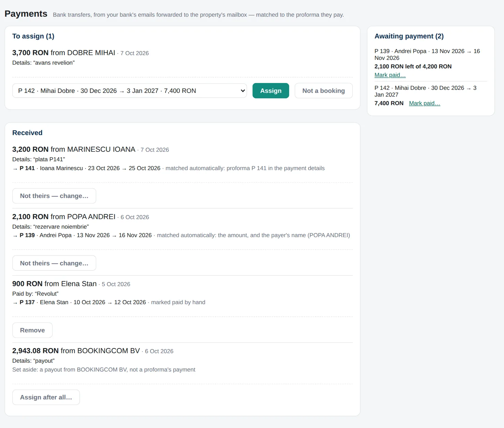Select the 3,200 RON from MARINESCU IOANA line
Image resolution: width=504 pixels, height=428 pixels.
pos(91,149)
